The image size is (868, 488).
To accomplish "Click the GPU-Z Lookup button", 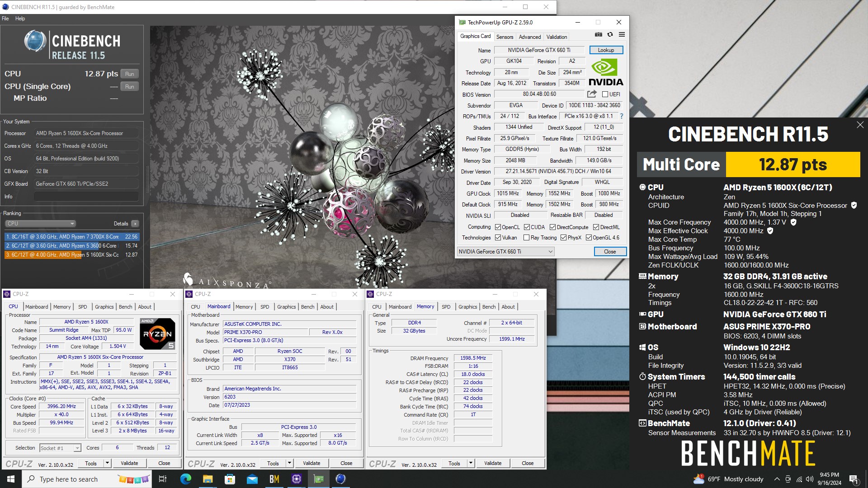I will pos(606,50).
